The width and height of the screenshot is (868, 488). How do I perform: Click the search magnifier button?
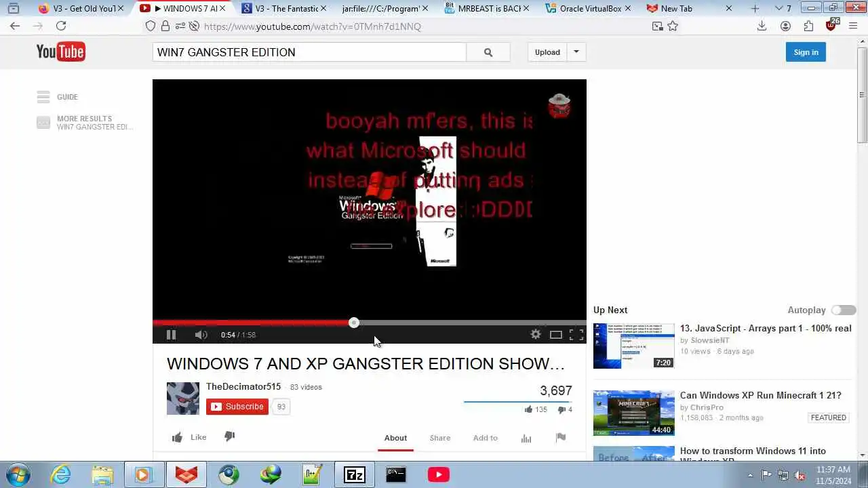click(x=488, y=52)
